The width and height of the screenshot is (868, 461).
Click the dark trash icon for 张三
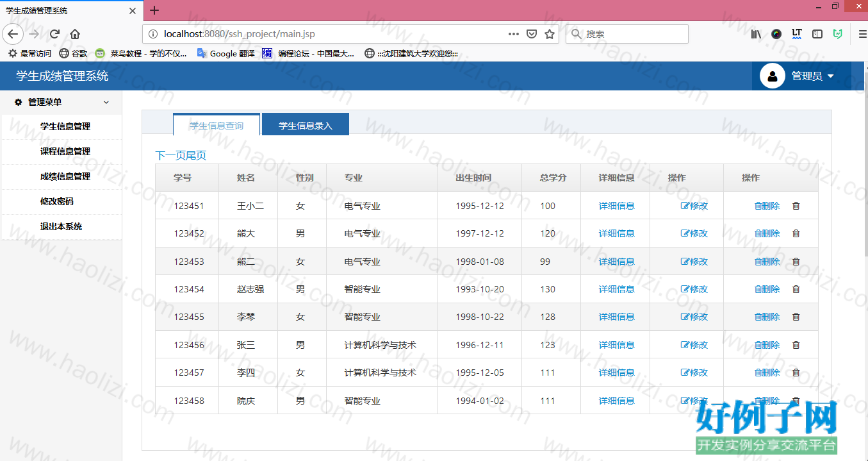pyautogui.click(x=796, y=345)
